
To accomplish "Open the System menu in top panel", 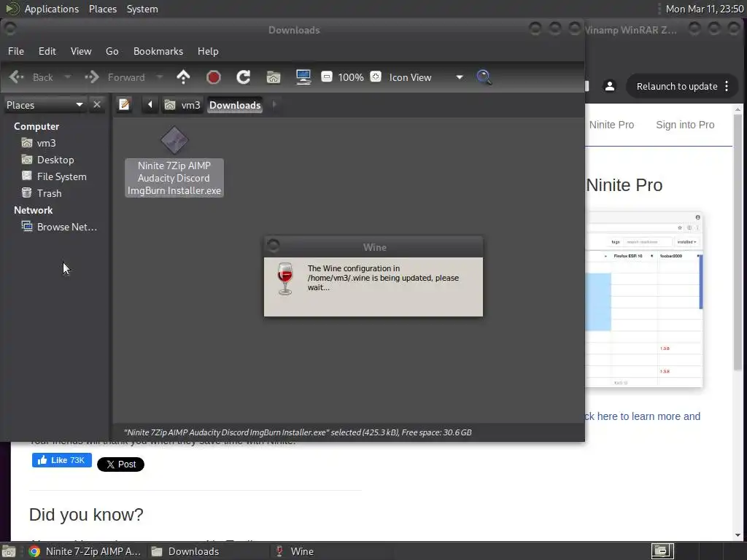I will (x=142, y=9).
